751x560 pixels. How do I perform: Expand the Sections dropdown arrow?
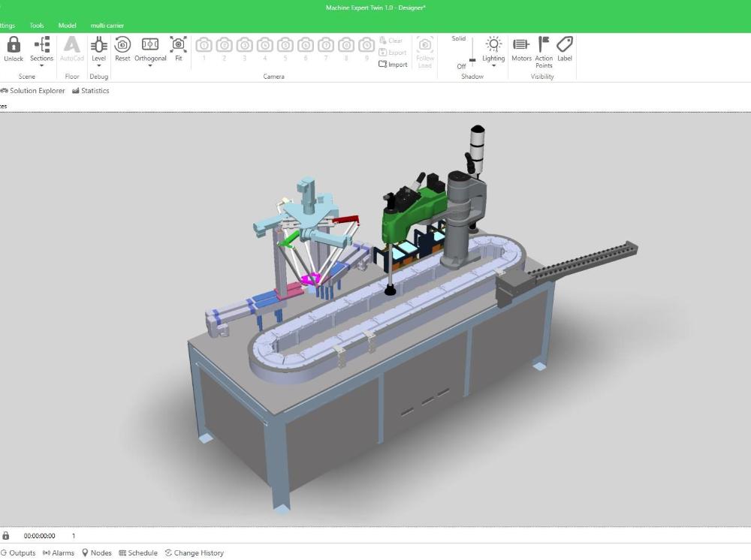click(x=41, y=65)
